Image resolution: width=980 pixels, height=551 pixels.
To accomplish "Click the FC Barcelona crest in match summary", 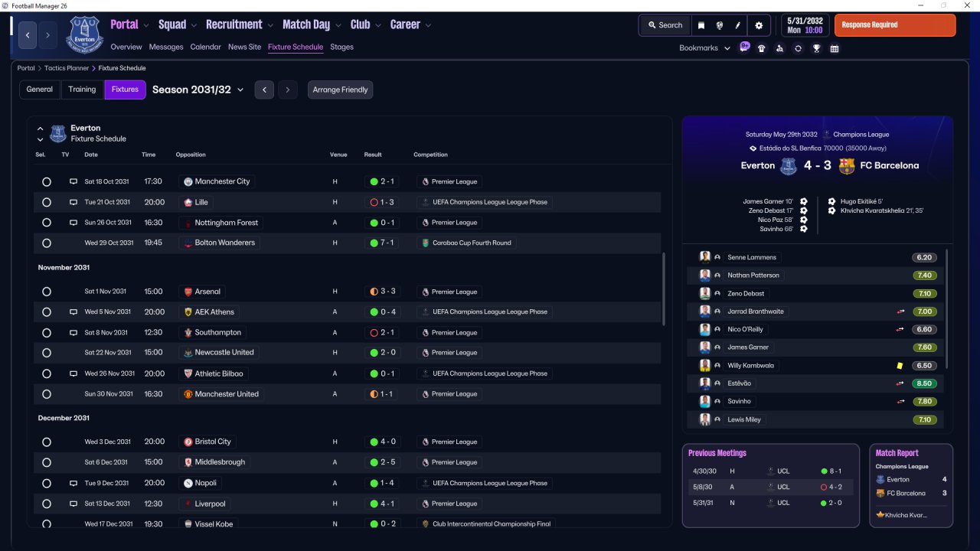I will [847, 165].
